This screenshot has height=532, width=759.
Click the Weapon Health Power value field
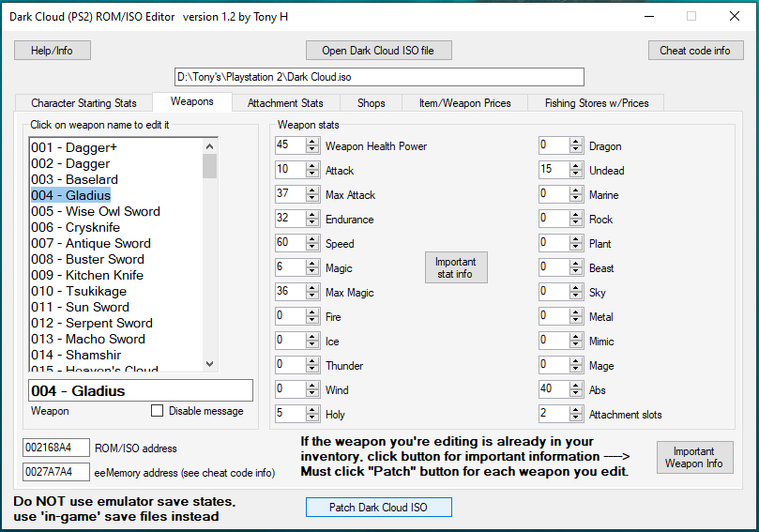coord(290,144)
